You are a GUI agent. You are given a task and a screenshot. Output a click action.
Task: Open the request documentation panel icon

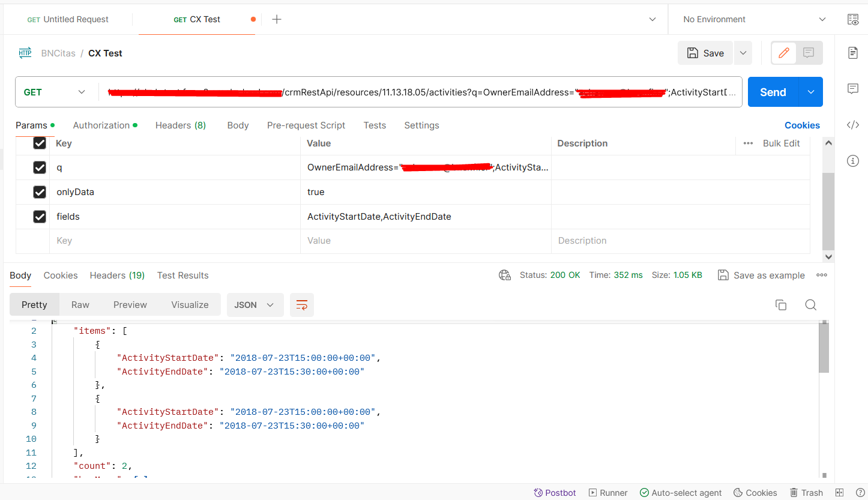click(853, 53)
